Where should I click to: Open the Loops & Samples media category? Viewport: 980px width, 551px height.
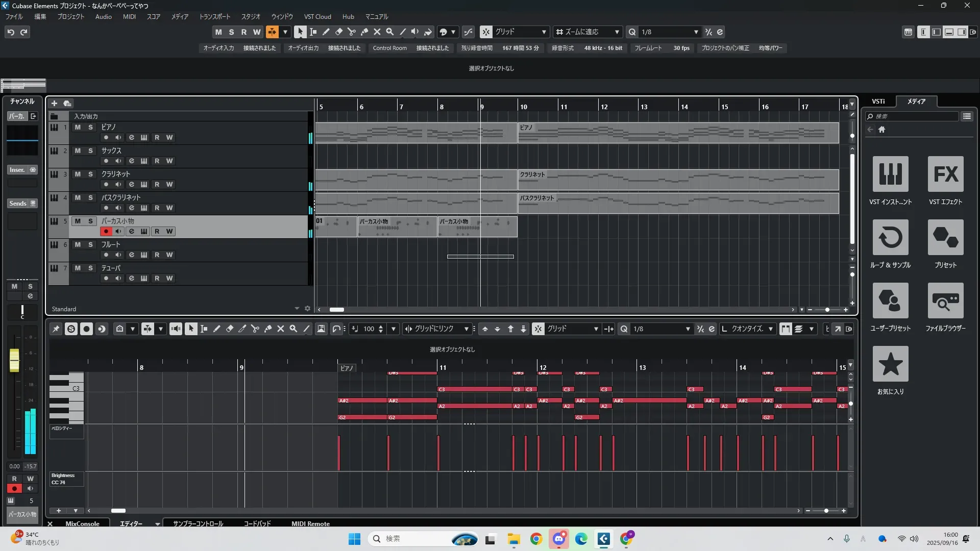point(890,238)
